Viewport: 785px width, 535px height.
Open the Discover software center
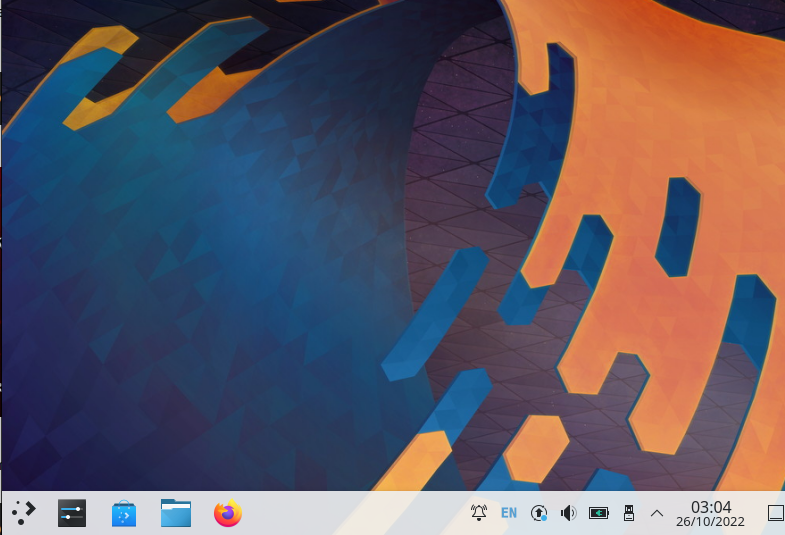[124, 513]
